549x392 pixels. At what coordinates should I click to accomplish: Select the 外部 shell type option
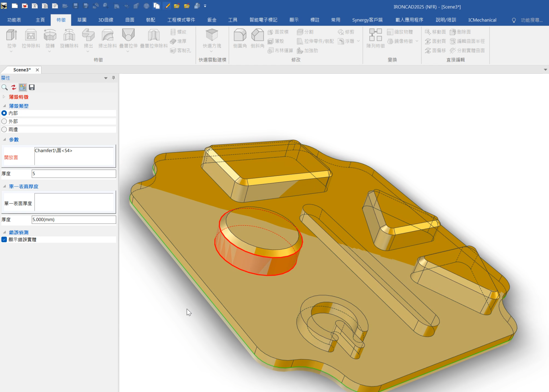[4, 121]
